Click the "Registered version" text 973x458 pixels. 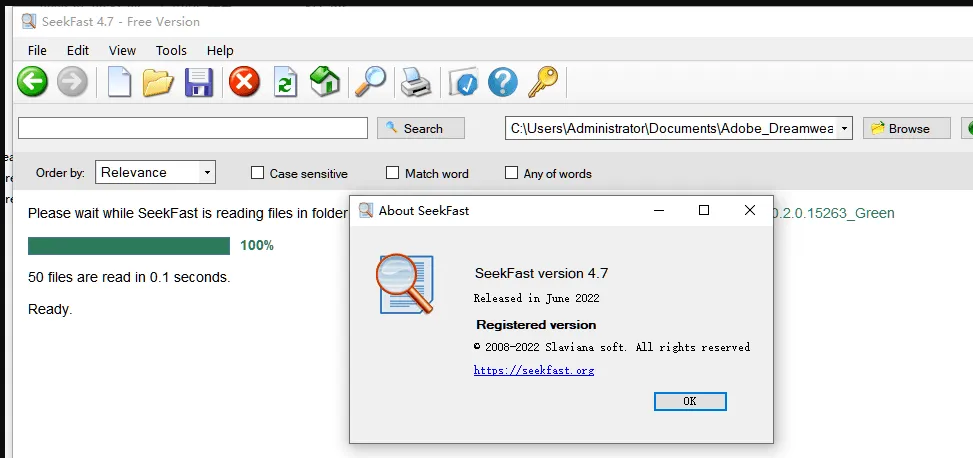coord(536,325)
